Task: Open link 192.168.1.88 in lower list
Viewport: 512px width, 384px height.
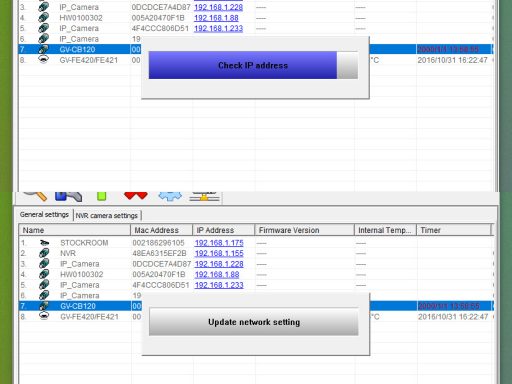Action: point(217,275)
